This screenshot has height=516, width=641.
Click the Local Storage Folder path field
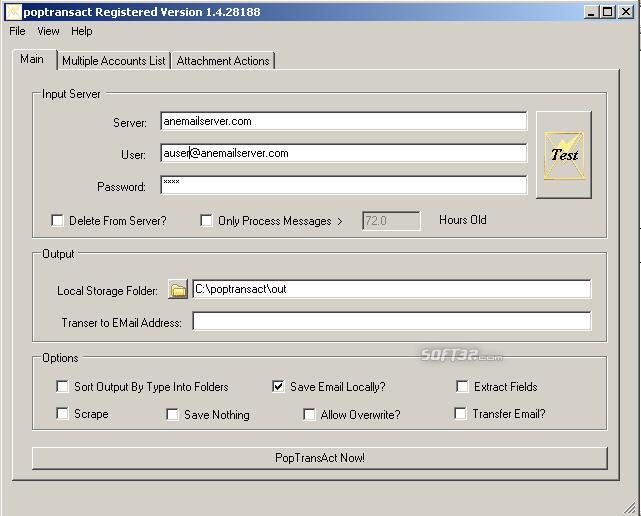tap(392, 289)
